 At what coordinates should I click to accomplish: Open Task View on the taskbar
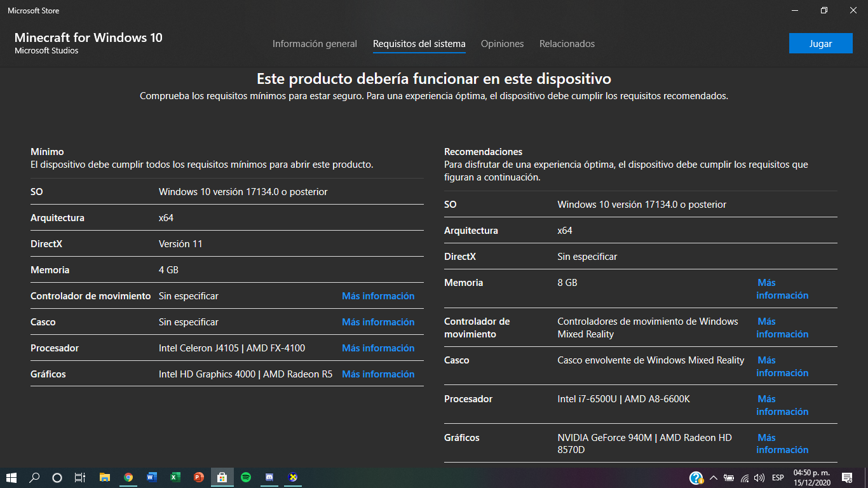point(80,477)
